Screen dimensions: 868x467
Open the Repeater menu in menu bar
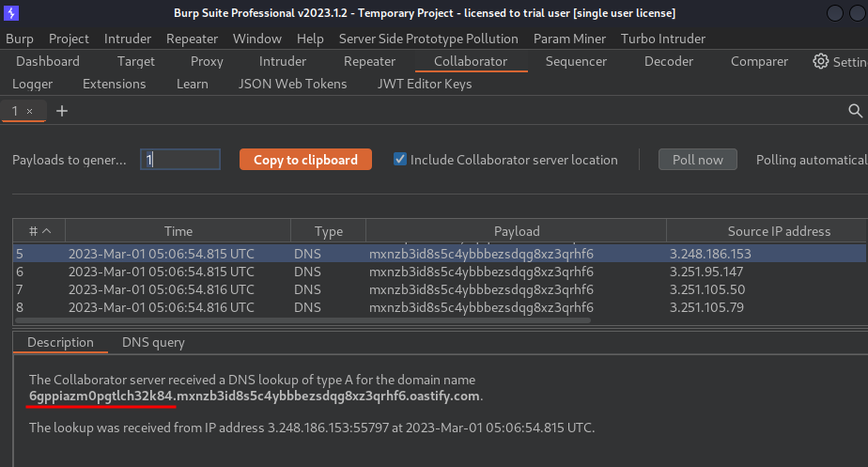(x=192, y=39)
